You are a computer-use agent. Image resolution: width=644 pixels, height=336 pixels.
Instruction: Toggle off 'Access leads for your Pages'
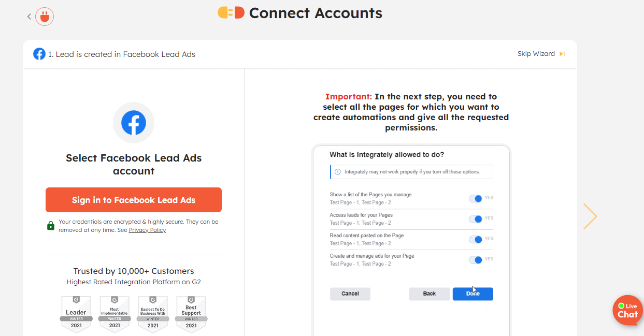[475, 218]
